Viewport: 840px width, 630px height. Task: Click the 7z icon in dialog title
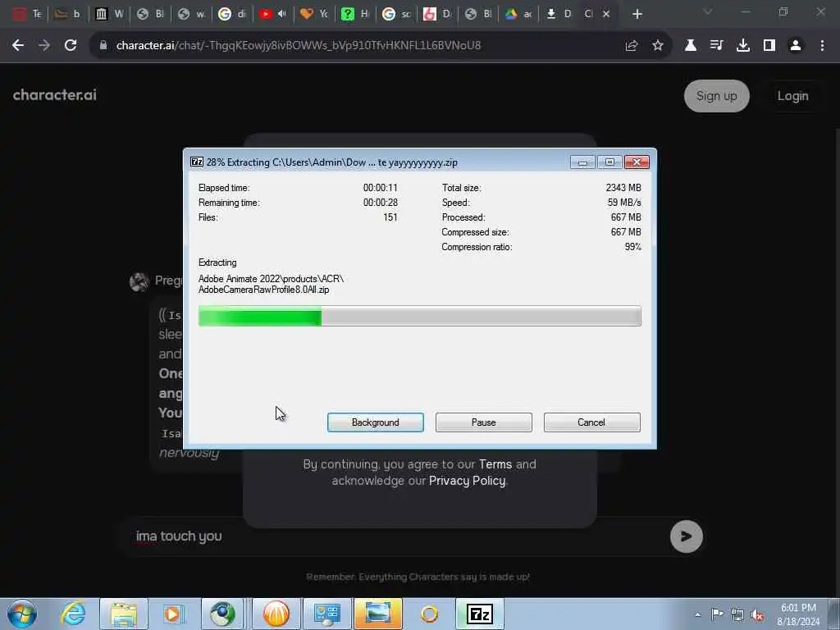197,162
